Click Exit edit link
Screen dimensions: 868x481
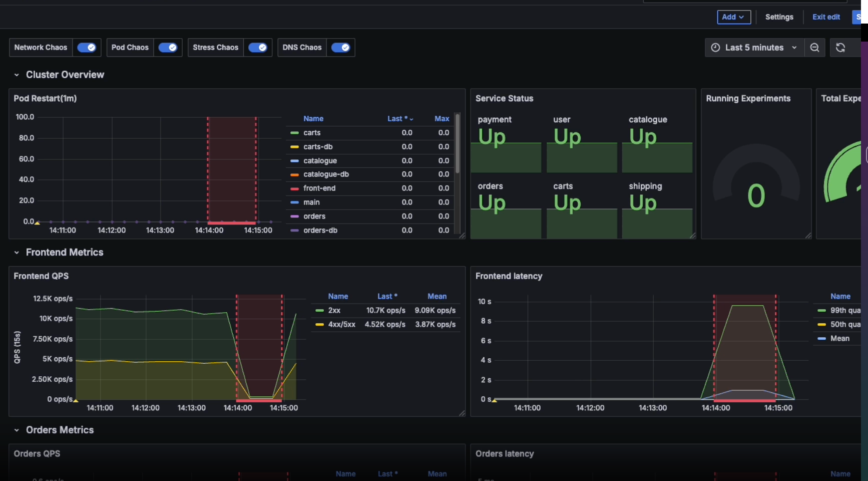coord(825,17)
